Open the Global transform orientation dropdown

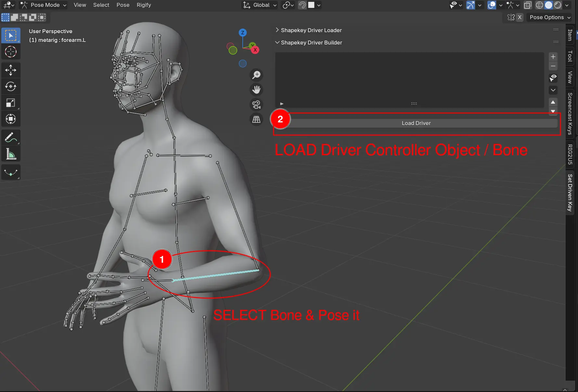260,5
